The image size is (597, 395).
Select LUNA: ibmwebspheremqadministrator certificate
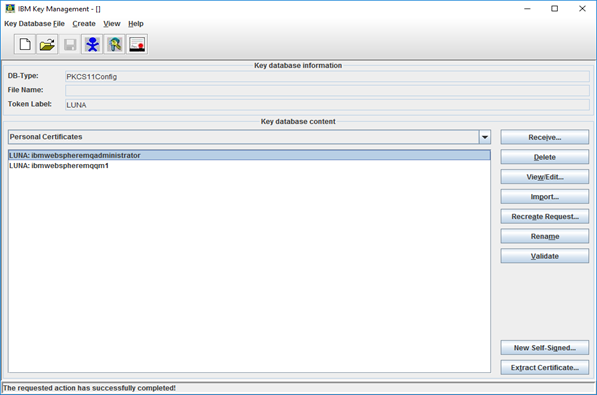tap(249, 155)
